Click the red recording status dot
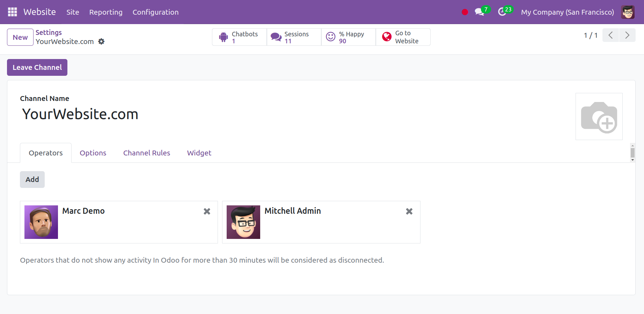Viewport: 644px width, 314px height. click(x=464, y=12)
